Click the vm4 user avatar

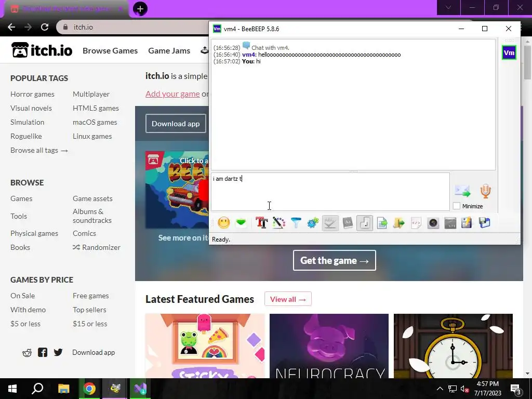pyautogui.click(x=509, y=52)
